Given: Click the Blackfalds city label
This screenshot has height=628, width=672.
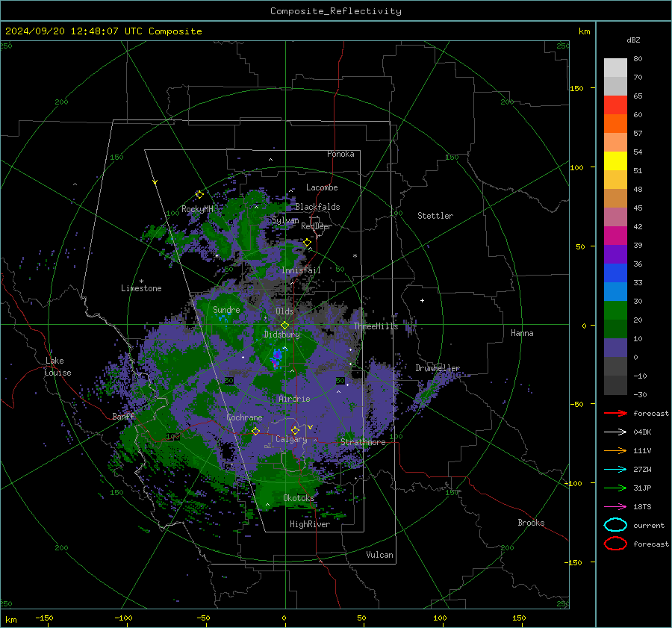Looking at the screenshot, I should (x=317, y=207).
